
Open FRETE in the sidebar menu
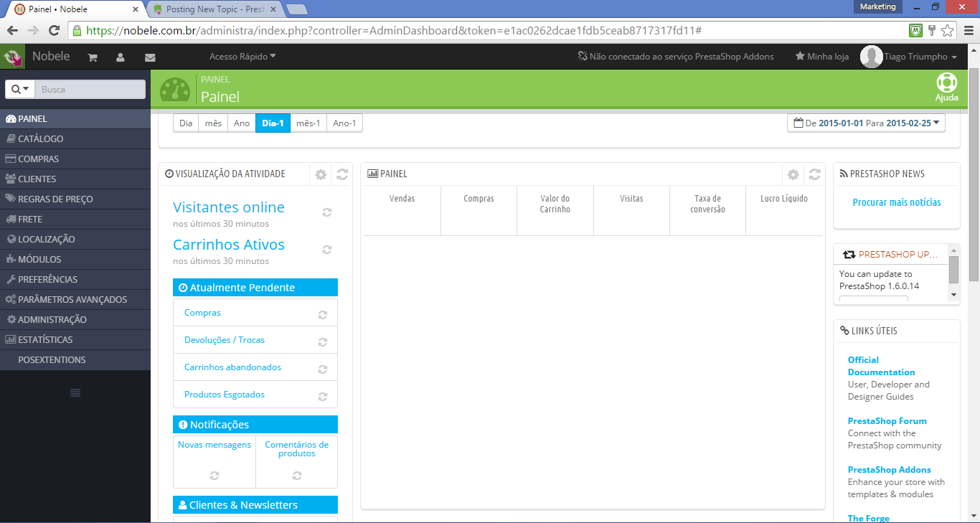coord(75,219)
